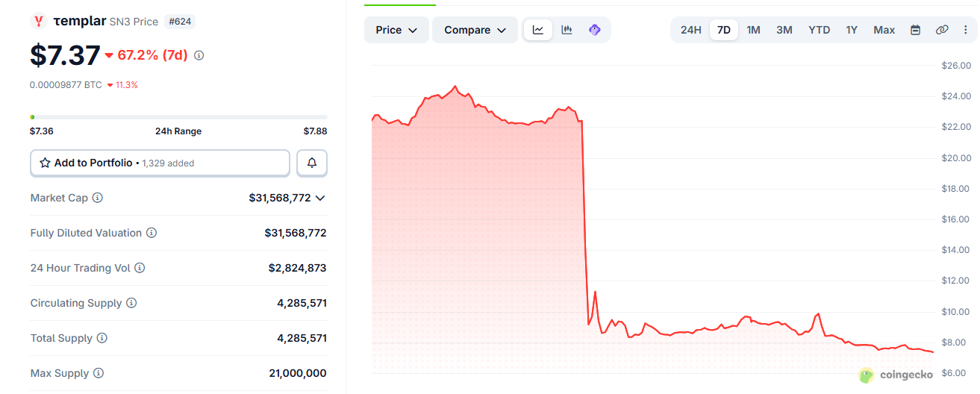Image resolution: width=980 pixels, height=394 pixels.
Task: Click the 24h Range progress bar
Action: tap(178, 117)
